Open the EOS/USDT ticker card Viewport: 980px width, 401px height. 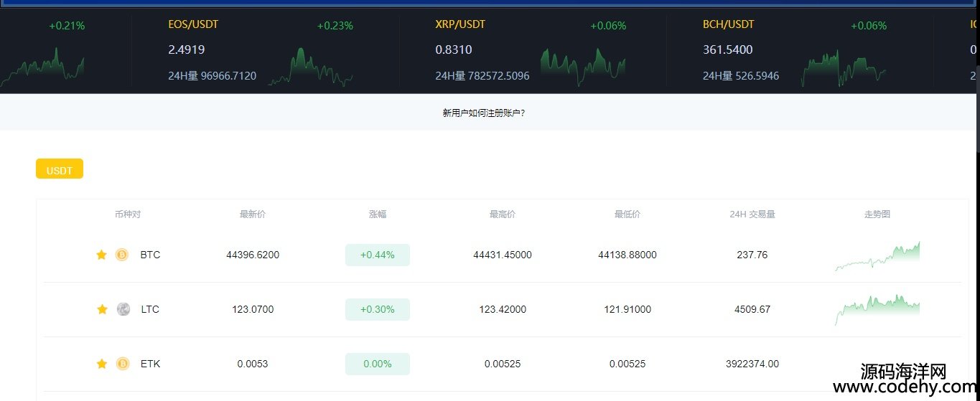click(x=266, y=52)
